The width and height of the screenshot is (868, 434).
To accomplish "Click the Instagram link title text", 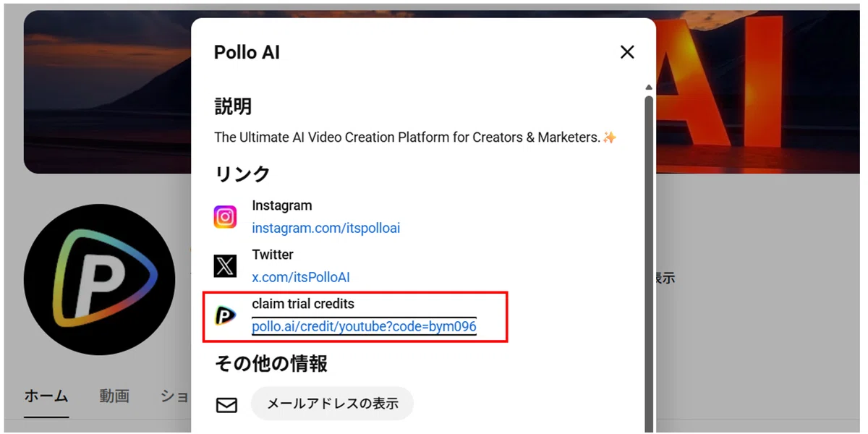I will click(x=282, y=205).
